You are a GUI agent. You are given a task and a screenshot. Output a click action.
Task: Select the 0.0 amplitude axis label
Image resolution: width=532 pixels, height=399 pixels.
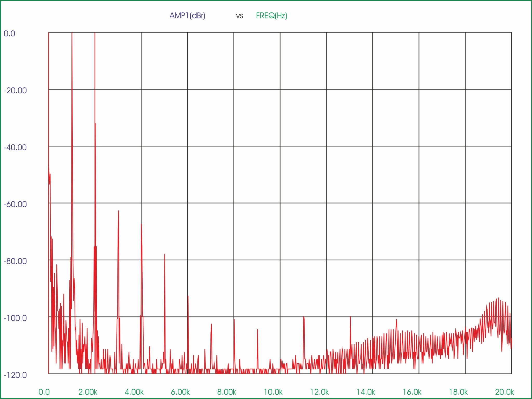pos(9,33)
